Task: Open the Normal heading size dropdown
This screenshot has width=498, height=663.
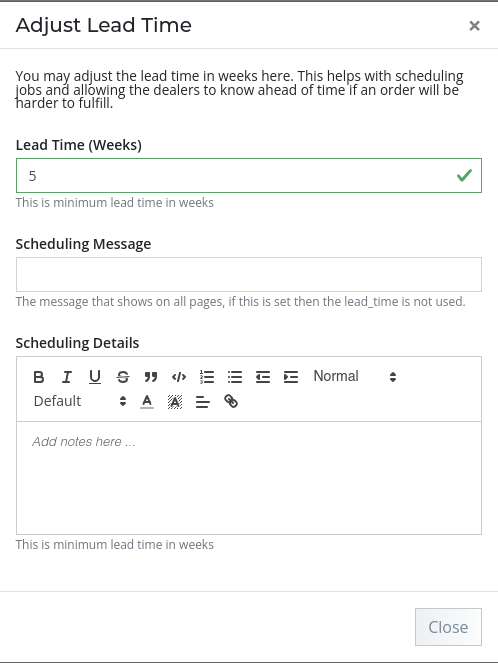Action: click(355, 376)
